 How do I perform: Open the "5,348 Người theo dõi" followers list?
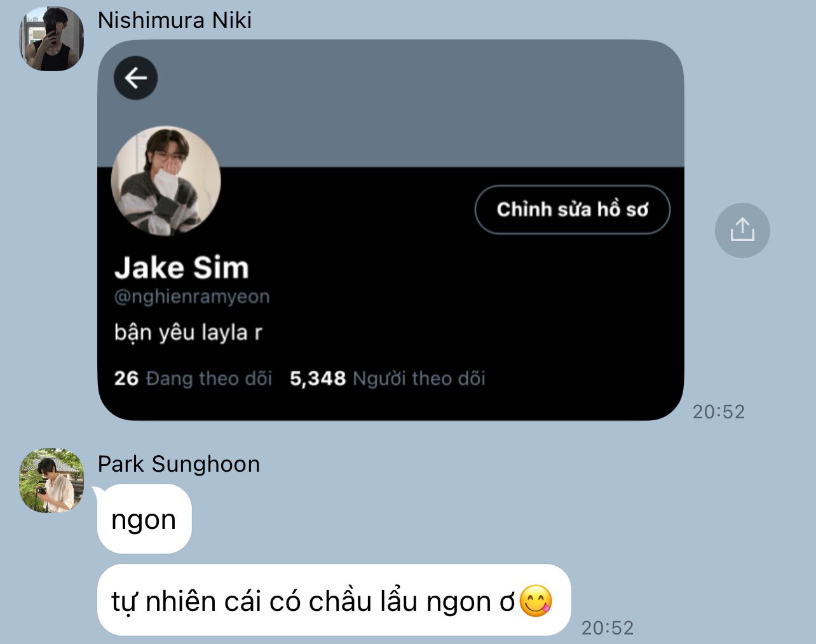pyautogui.click(x=387, y=378)
